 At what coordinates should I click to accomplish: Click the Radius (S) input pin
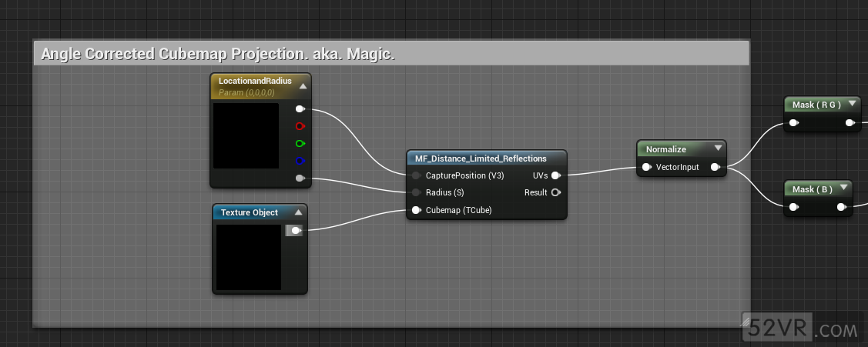click(417, 192)
